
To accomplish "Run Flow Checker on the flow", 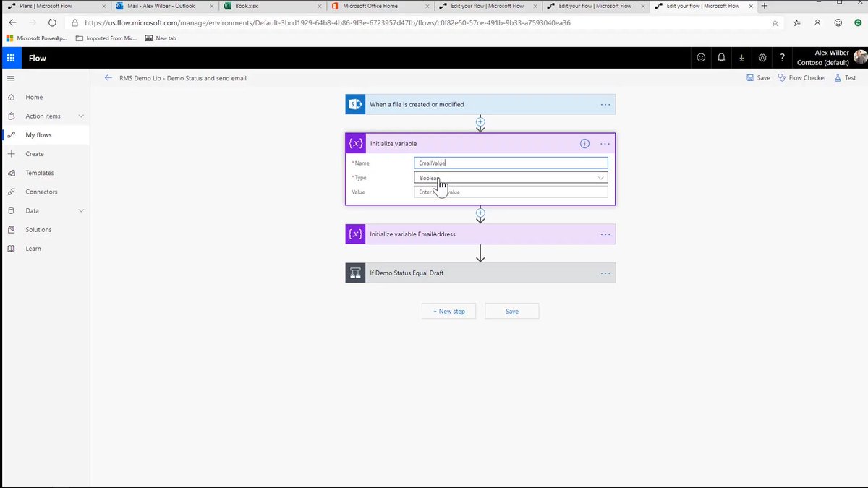I will (802, 77).
